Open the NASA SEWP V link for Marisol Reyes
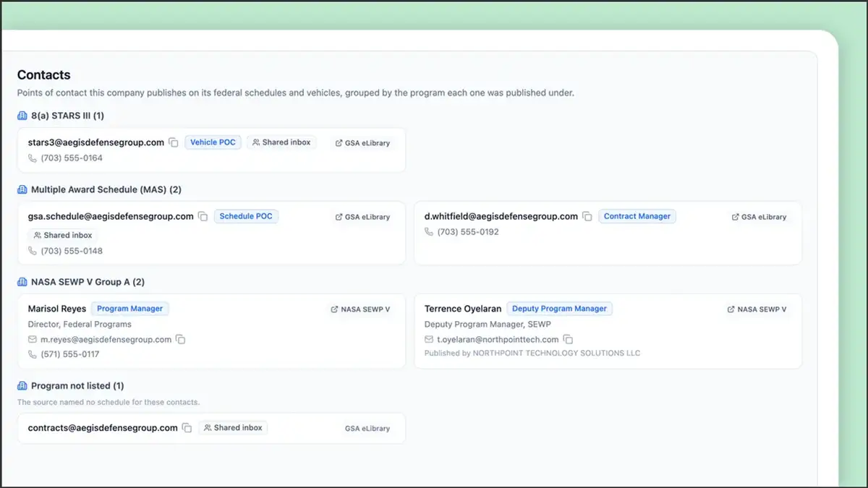Screen dimensions: 868x488 point(360,309)
